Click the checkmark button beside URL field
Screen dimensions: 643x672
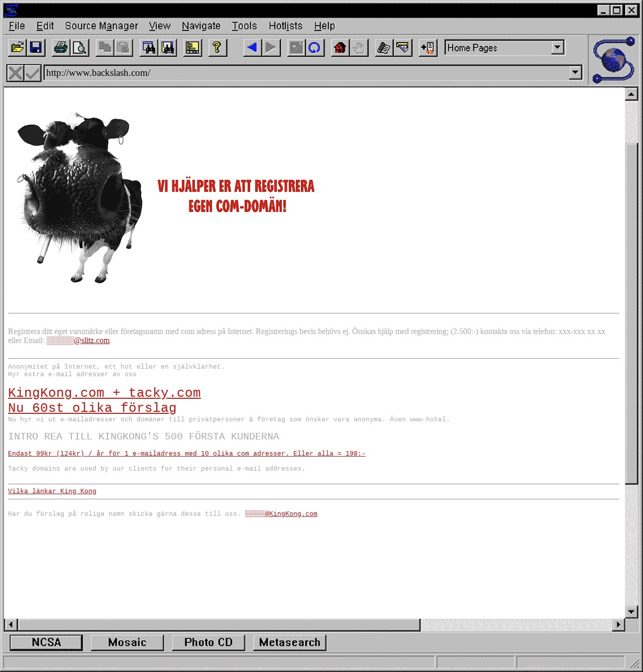click(x=33, y=73)
